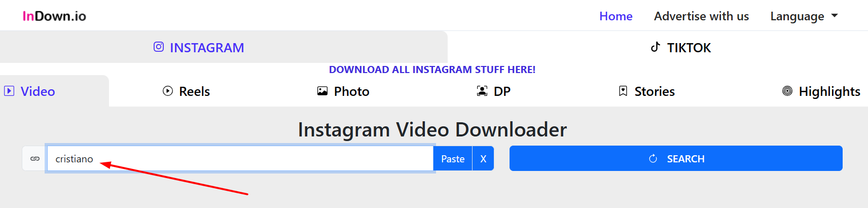Viewport: 868px width, 208px height.
Task: Switch to the INSTAGRAM tab
Action: click(224, 47)
